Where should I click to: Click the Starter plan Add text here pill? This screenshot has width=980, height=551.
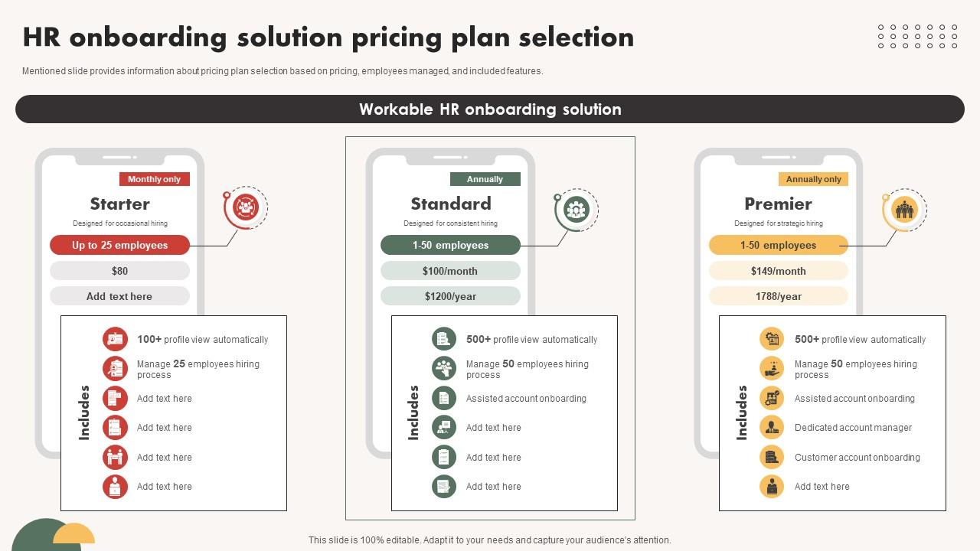coord(119,296)
